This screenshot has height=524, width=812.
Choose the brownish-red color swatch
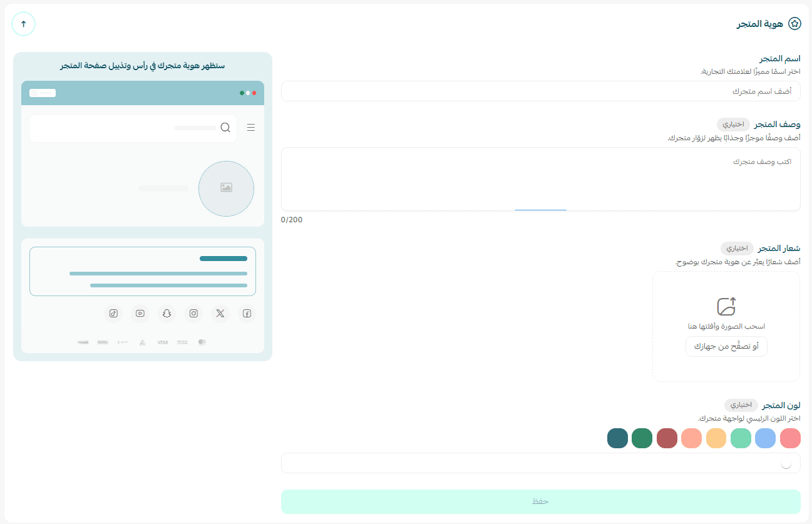[667, 438]
